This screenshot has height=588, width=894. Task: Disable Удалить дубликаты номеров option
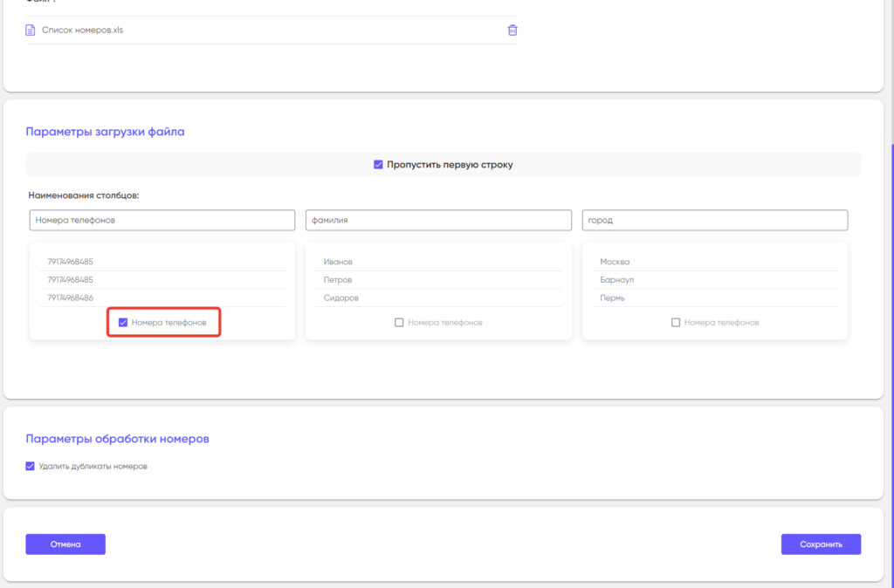(31, 466)
